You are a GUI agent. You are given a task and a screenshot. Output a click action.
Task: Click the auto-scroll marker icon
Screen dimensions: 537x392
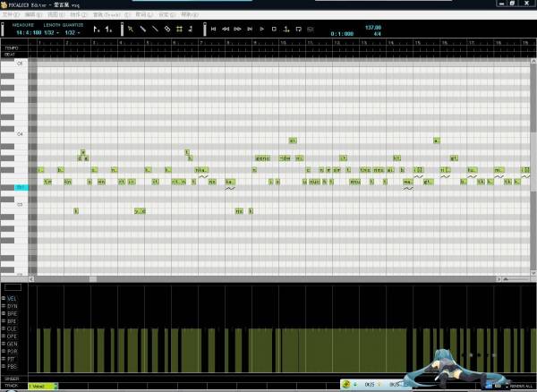pyautogui.click(x=286, y=30)
